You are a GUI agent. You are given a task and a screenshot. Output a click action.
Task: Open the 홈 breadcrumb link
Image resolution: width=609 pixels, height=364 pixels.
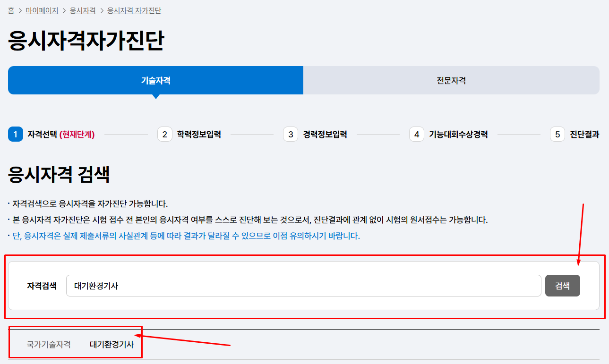tap(10, 10)
